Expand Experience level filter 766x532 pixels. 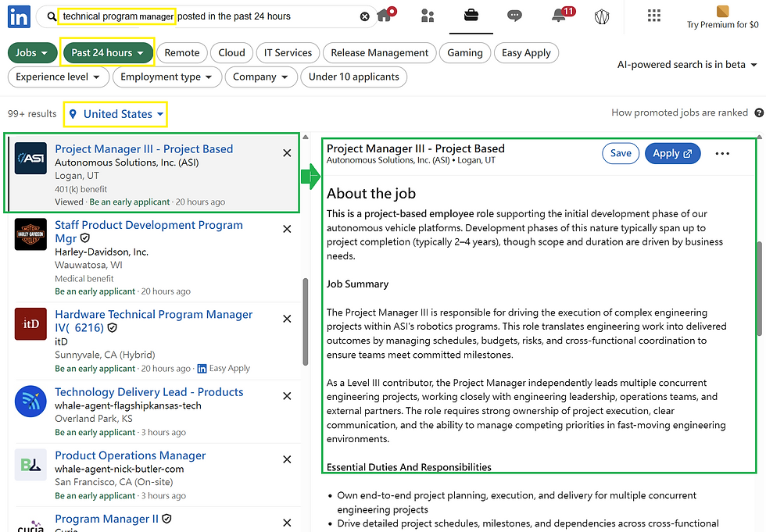tap(58, 77)
